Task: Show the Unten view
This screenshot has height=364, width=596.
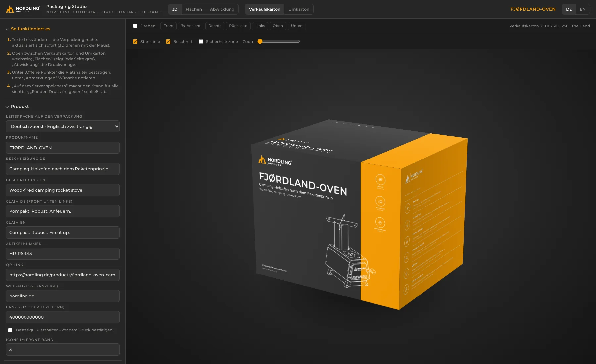Action: coord(297,26)
